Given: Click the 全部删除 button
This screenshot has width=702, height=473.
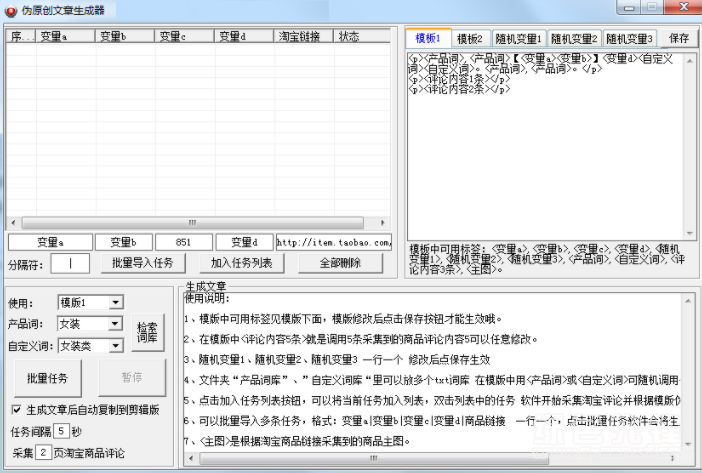Looking at the screenshot, I should coord(340,263).
